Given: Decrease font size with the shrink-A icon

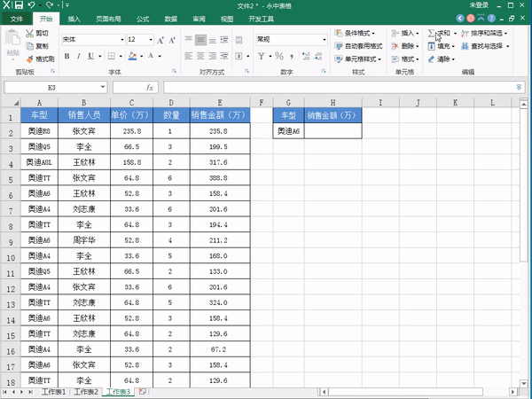Looking at the screenshot, I should pyautogui.click(x=172, y=41).
